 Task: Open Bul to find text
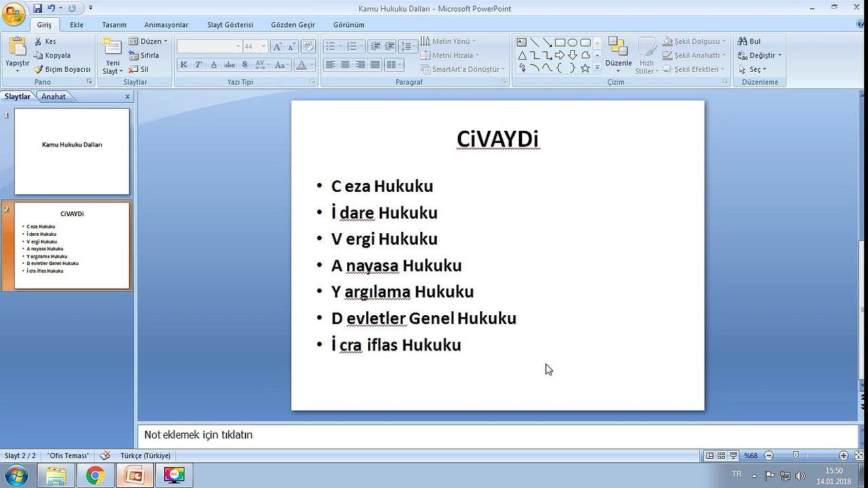pyautogui.click(x=749, y=41)
